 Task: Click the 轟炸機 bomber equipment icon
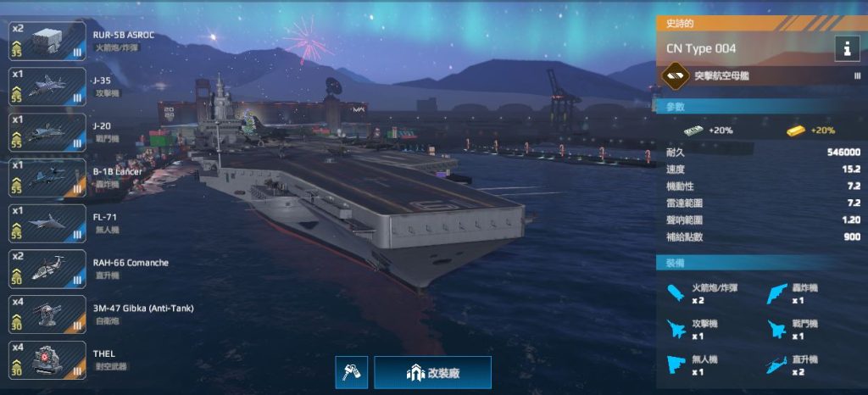[x=777, y=294]
